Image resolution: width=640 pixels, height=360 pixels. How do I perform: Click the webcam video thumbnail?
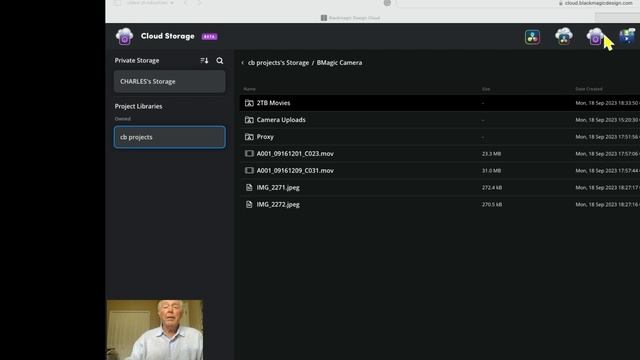click(155, 330)
